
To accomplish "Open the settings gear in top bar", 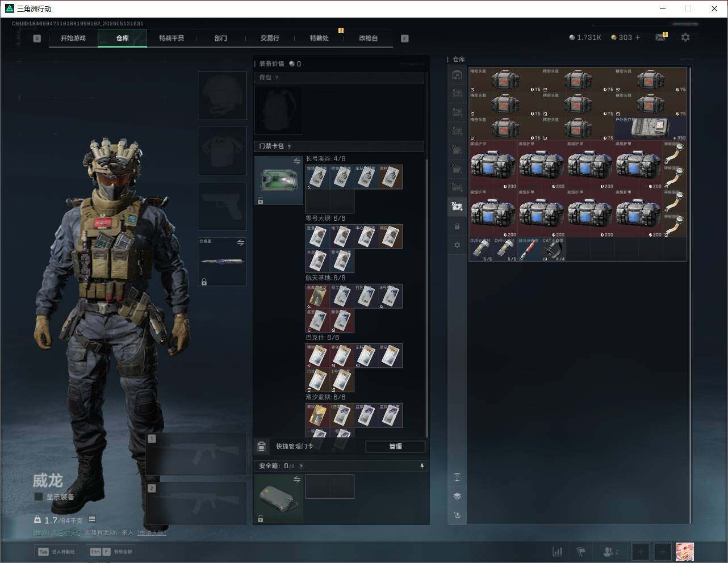I will click(685, 37).
